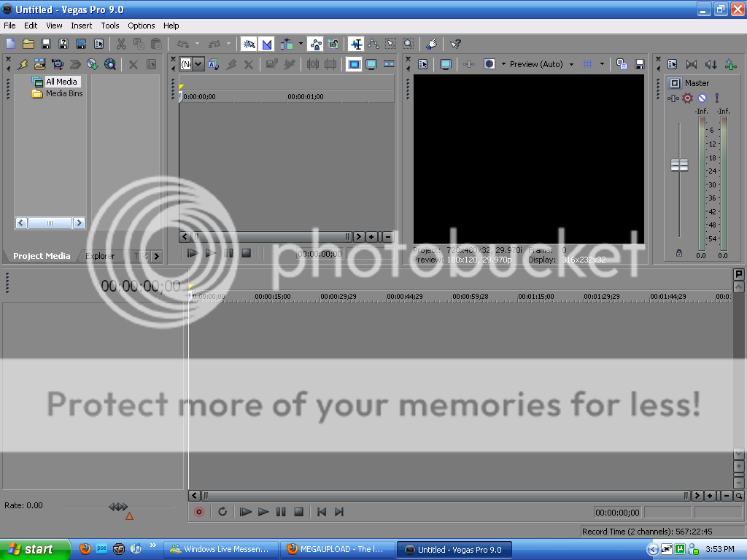747x560 pixels.
Task: Click the Downmix Output icon in mixer
Action: [x=692, y=64]
